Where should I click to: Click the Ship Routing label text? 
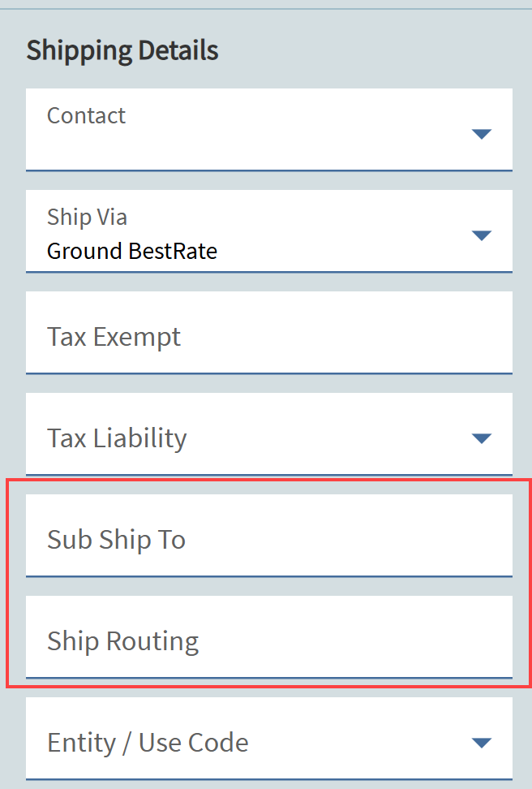pos(122,640)
